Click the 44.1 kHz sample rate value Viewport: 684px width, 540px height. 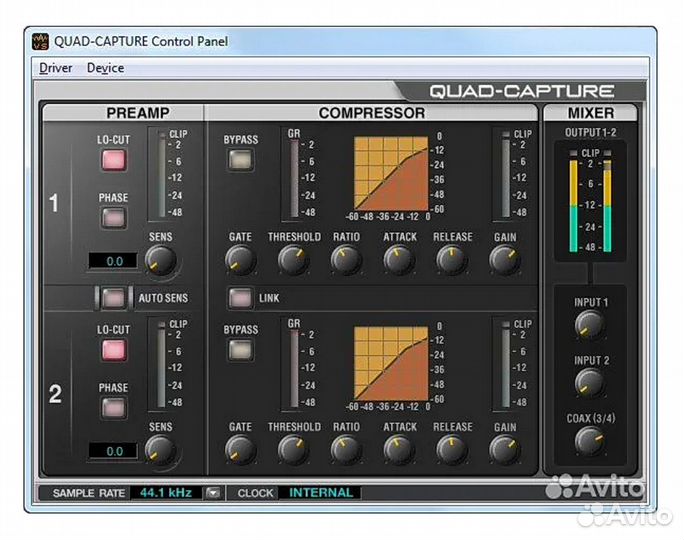[x=166, y=493]
